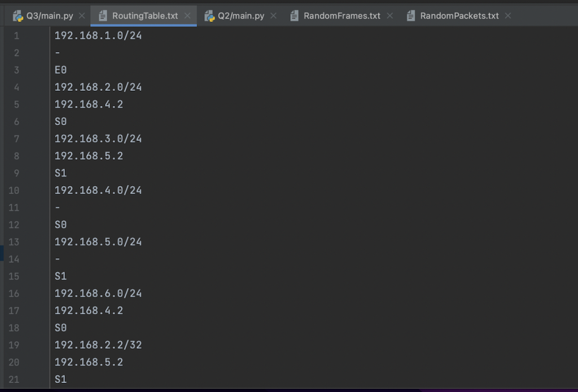Click the text file icon on RandomPackets.txt tab
This screenshot has height=392, width=578.
411,16
